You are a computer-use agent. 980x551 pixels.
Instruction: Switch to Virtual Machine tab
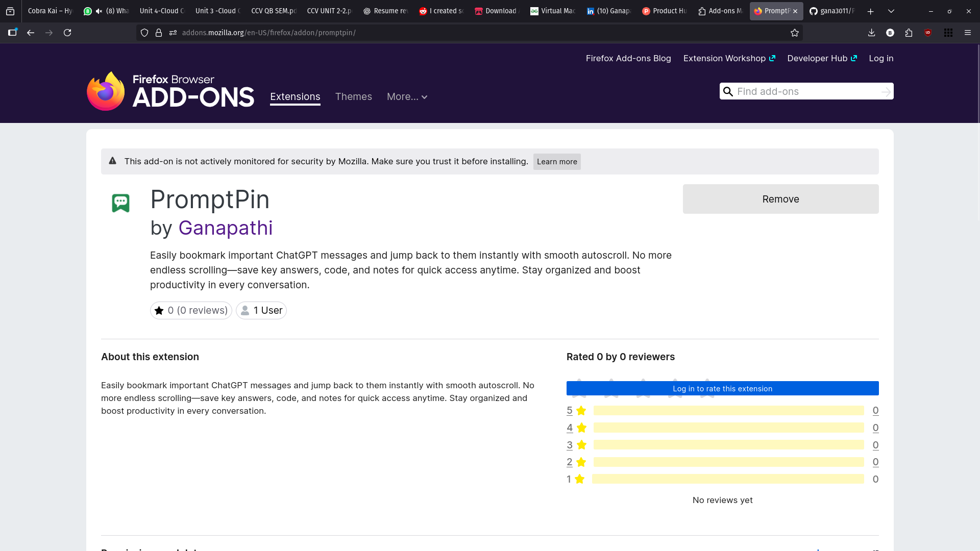(x=552, y=11)
